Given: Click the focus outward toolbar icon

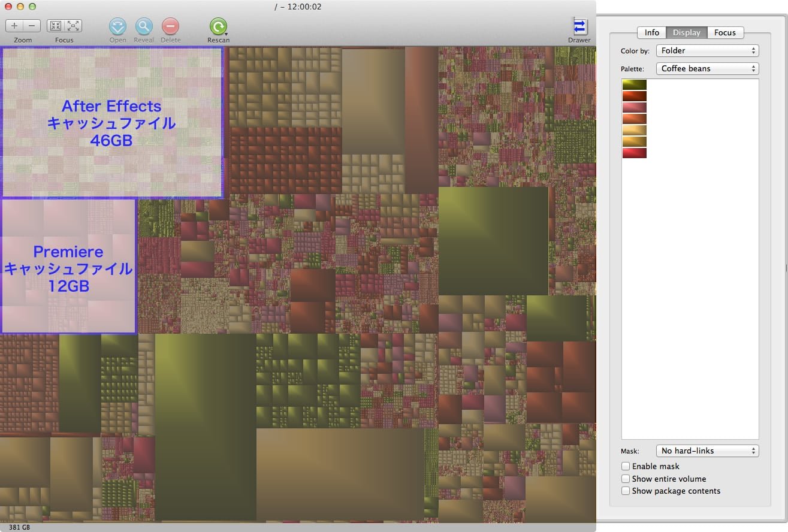Looking at the screenshot, I should tap(73, 26).
